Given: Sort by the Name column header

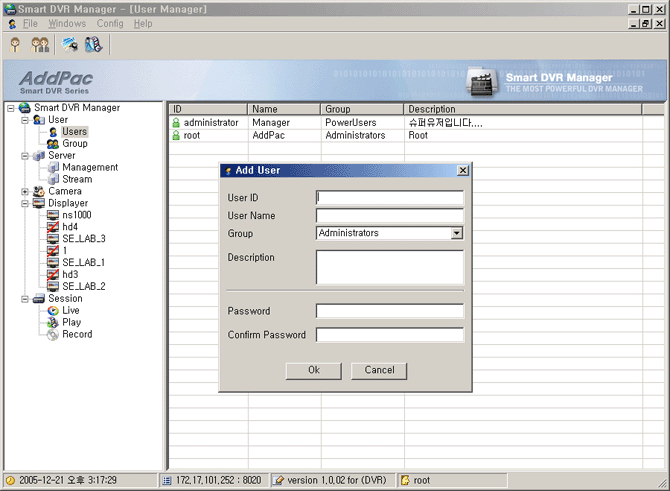Looking at the screenshot, I should click(284, 109).
